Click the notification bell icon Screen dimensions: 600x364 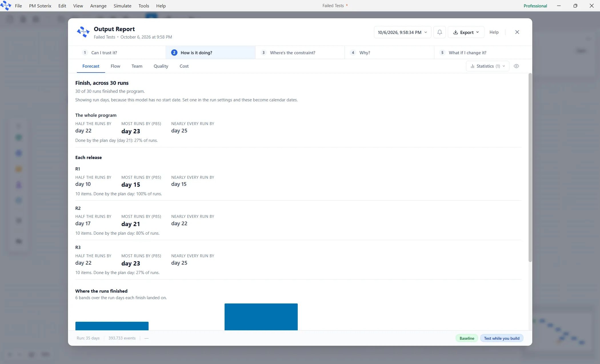(440, 32)
